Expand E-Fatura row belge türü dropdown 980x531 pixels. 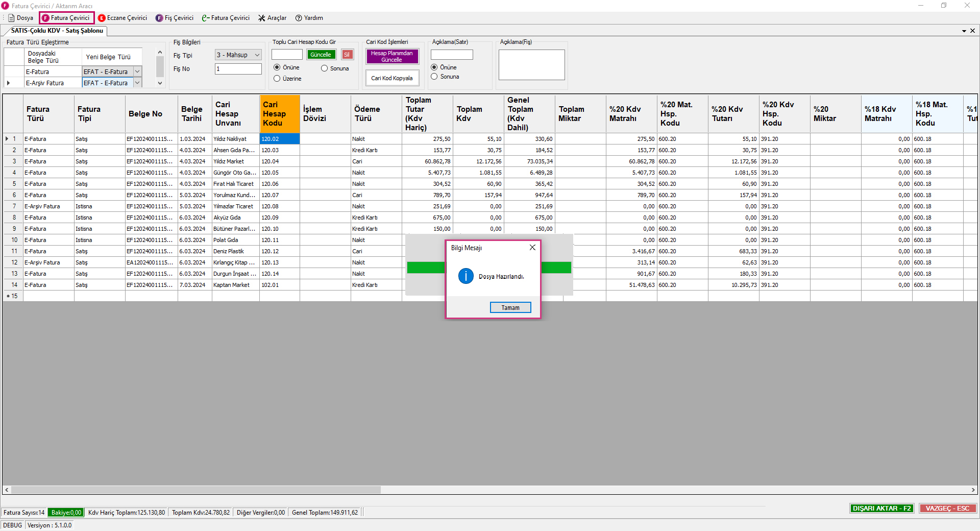(137, 71)
